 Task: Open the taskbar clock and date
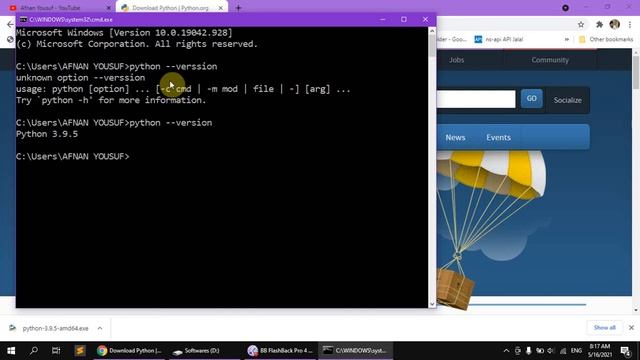600,351
